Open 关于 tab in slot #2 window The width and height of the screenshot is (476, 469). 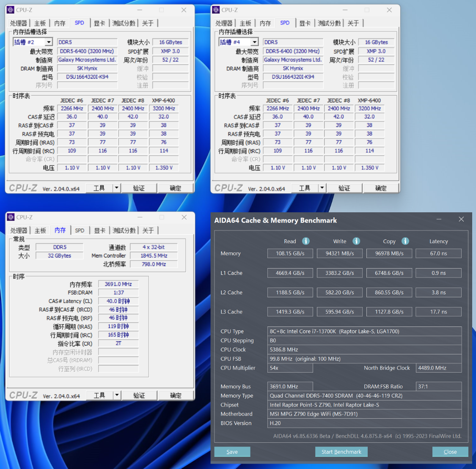[x=148, y=23]
